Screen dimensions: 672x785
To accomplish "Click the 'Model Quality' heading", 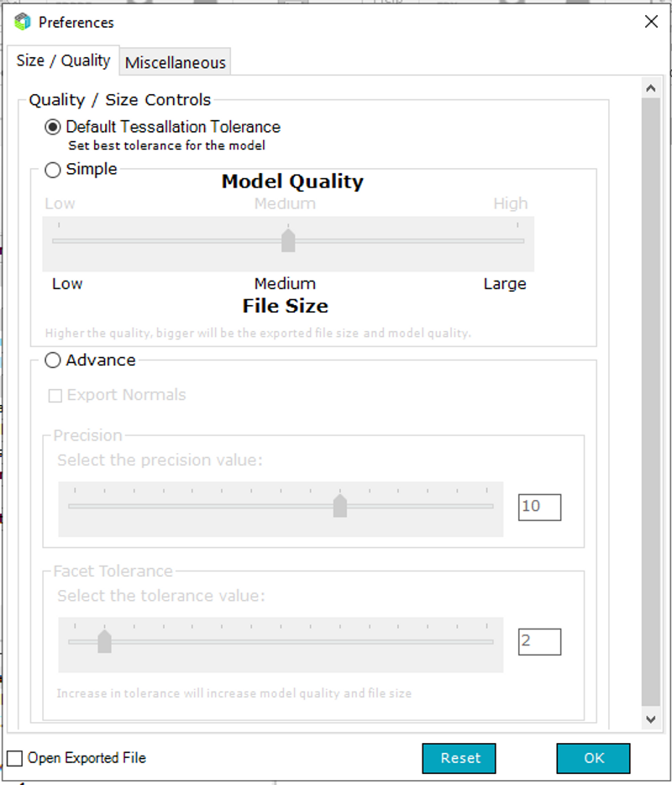I will 292,182.
